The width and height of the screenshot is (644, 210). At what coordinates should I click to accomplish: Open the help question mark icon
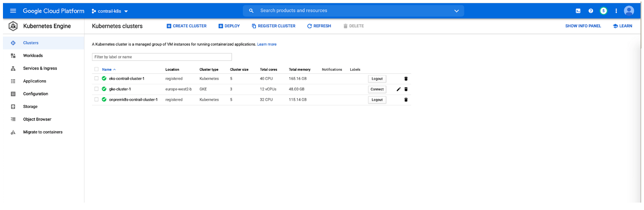tap(591, 11)
